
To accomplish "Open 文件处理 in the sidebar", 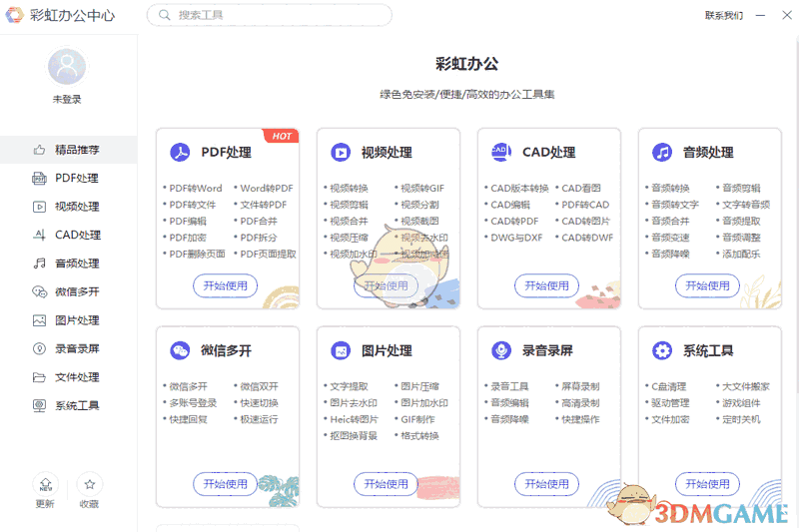I will tap(68, 377).
